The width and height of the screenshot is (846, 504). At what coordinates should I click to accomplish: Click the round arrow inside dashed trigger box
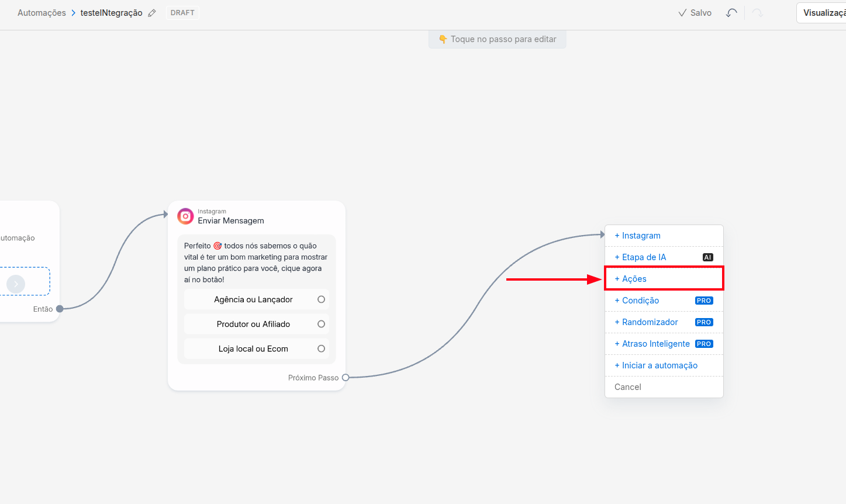[16, 284]
